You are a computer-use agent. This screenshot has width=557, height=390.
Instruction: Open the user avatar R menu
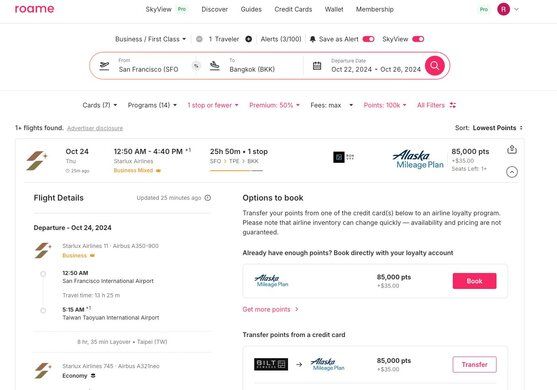point(503,9)
